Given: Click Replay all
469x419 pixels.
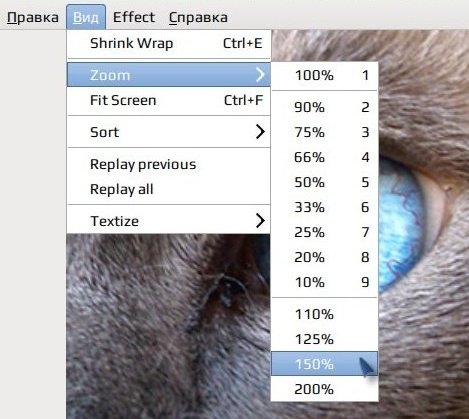Looking at the screenshot, I should (169, 189).
